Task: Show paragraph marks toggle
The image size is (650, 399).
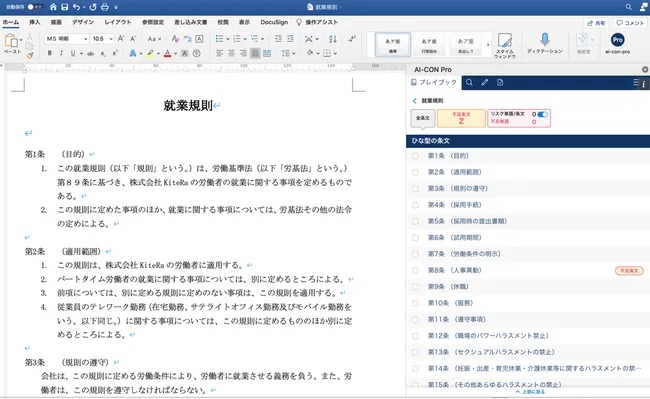Action: click(x=352, y=39)
